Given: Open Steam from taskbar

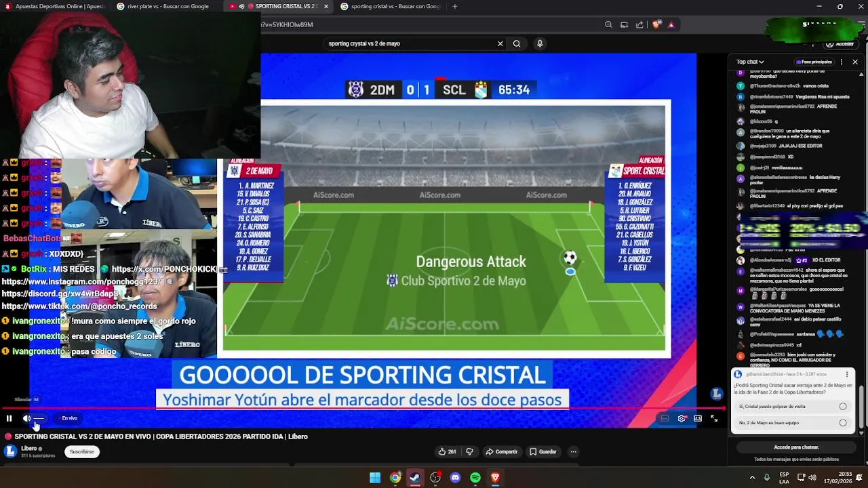Looking at the screenshot, I should pos(415,478).
